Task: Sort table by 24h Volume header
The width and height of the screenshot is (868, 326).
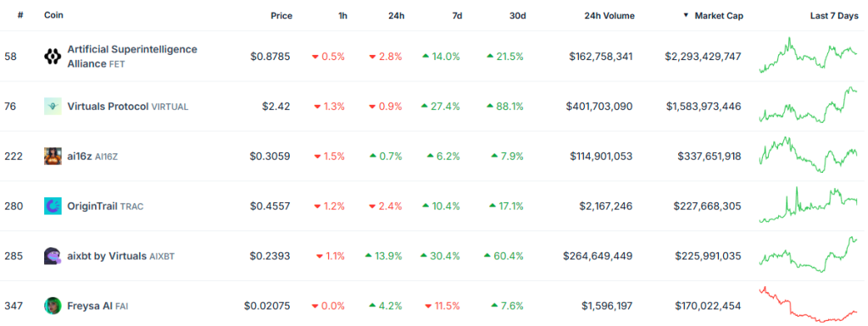Action: (609, 16)
